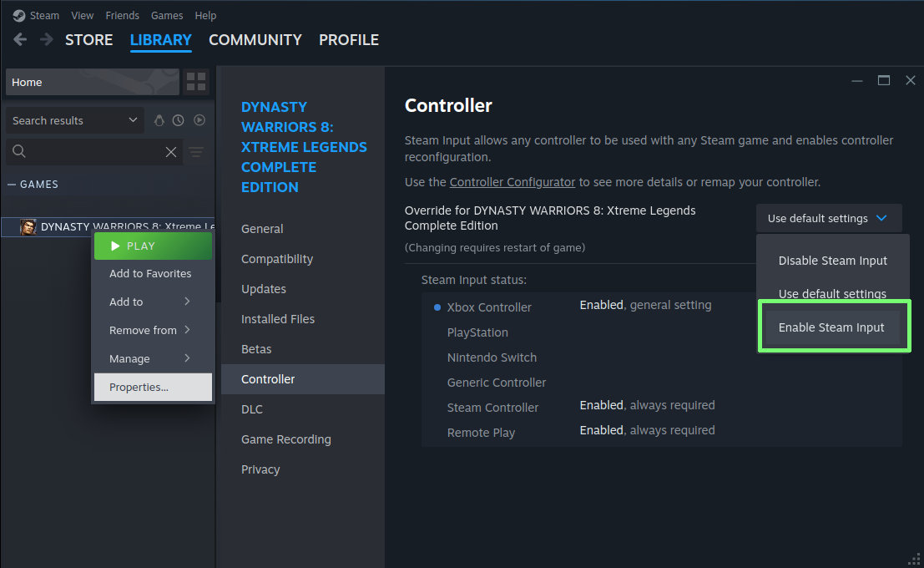Image resolution: width=924 pixels, height=568 pixels.
Task: Open the Controller Configurator link
Action: click(512, 182)
